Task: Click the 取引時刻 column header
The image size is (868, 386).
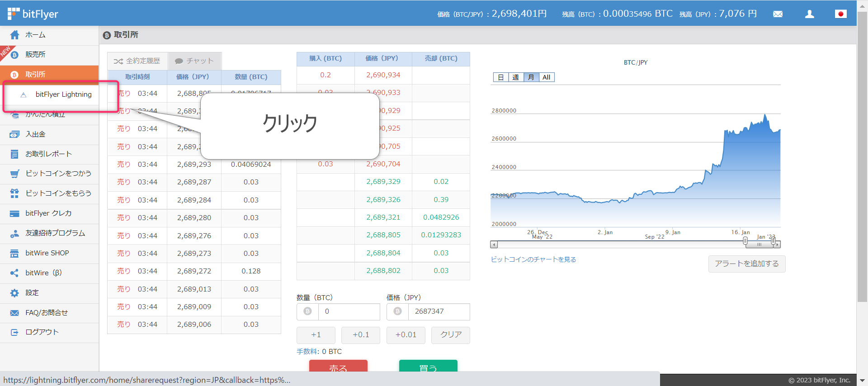Action: pyautogui.click(x=137, y=77)
